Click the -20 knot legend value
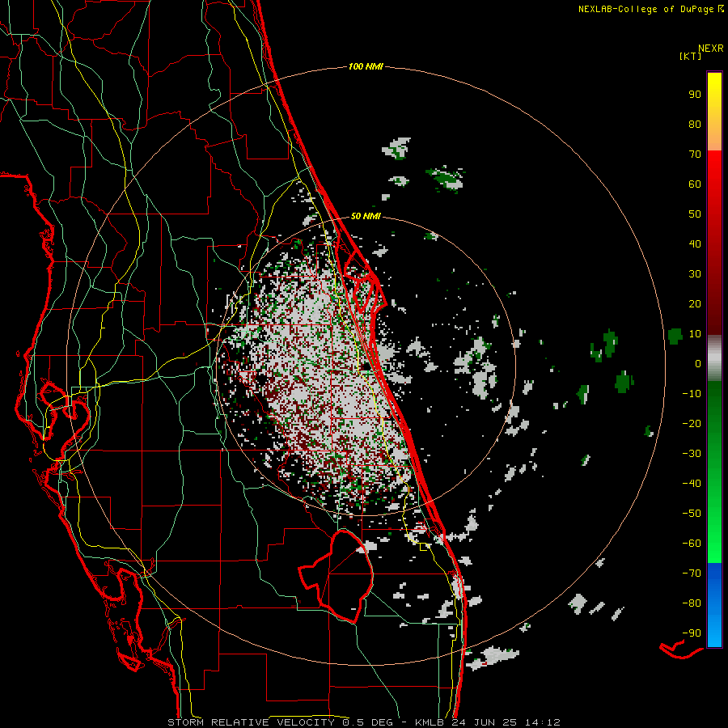 click(692, 423)
